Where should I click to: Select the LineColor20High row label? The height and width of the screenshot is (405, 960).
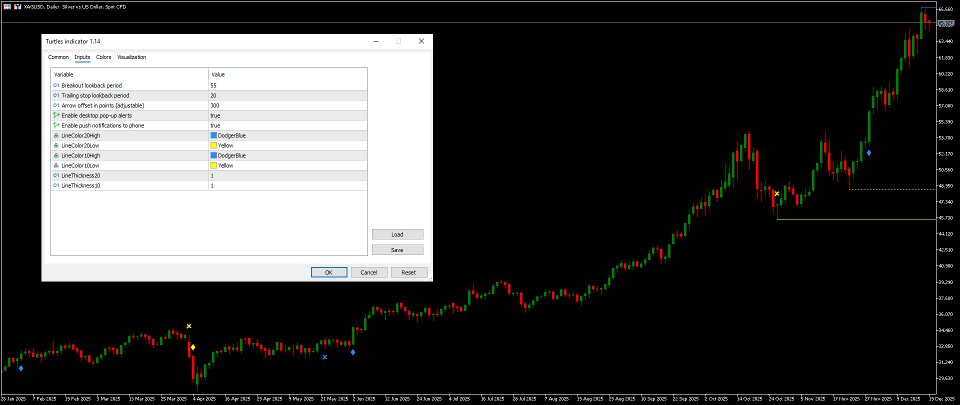click(x=81, y=135)
